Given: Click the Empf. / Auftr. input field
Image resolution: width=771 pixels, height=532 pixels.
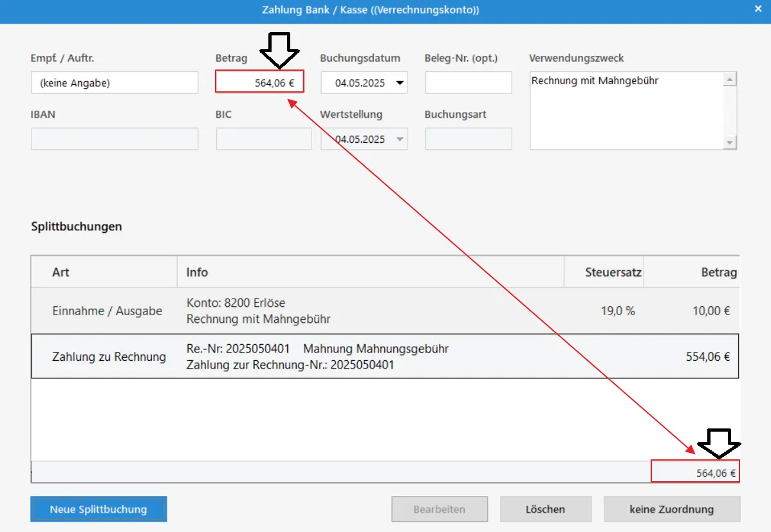Looking at the screenshot, I should tap(115, 83).
